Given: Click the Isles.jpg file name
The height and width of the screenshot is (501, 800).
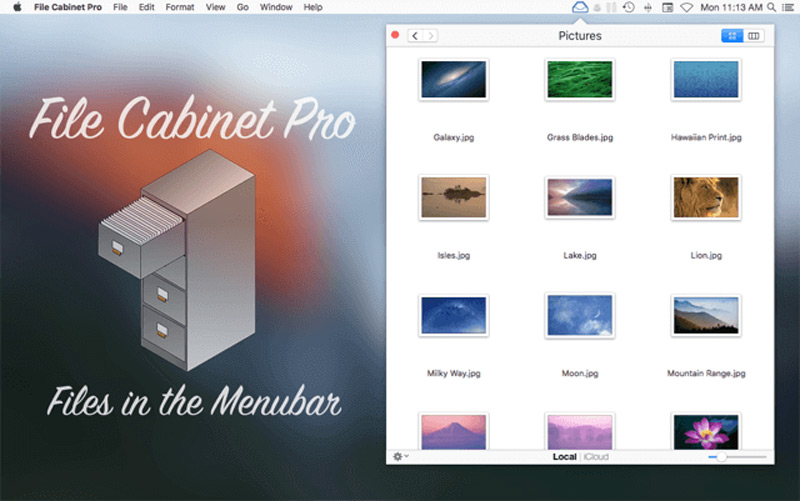Looking at the screenshot, I should coord(454,255).
